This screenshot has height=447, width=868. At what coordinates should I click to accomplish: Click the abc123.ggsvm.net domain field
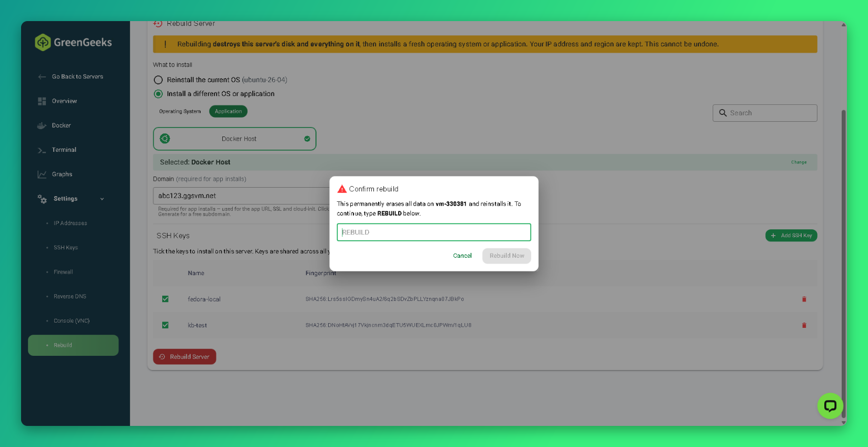click(x=241, y=196)
